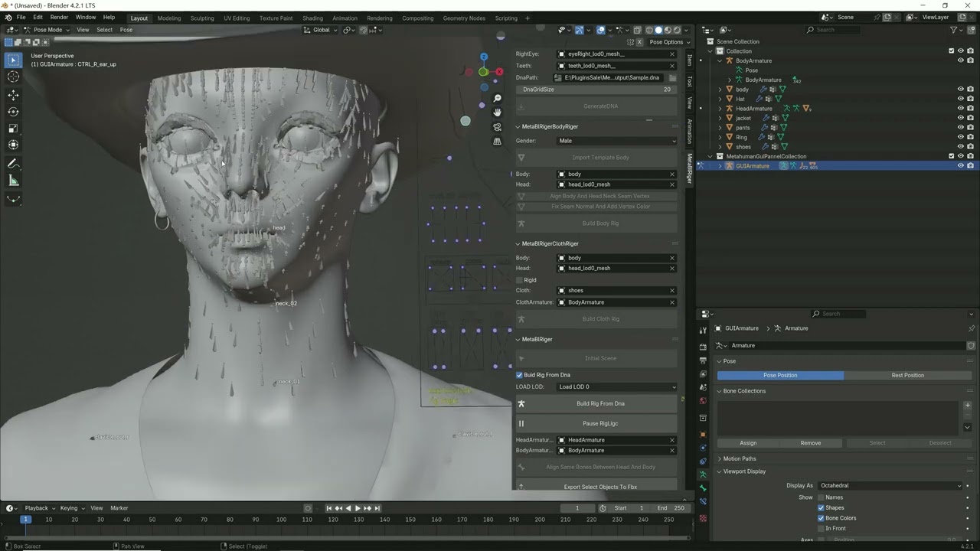Toggle the Rigid checkbox
This screenshot has width=980, height=551.
pos(519,280)
